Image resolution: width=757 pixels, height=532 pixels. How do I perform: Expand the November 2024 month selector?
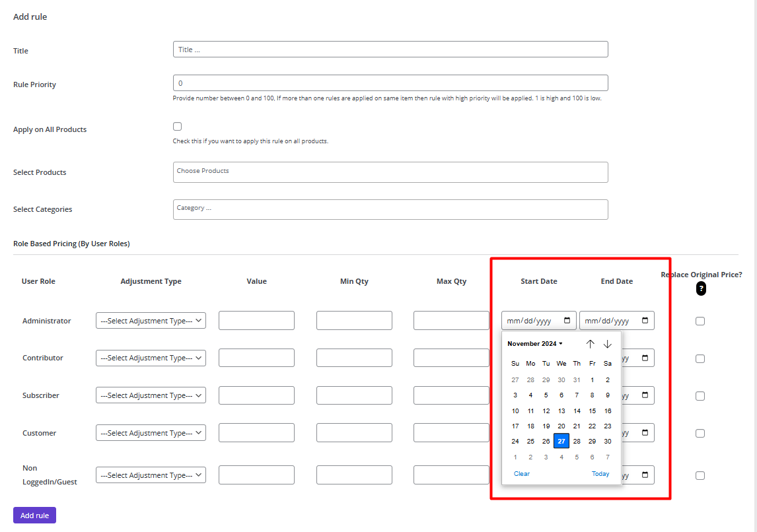coord(535,344)
